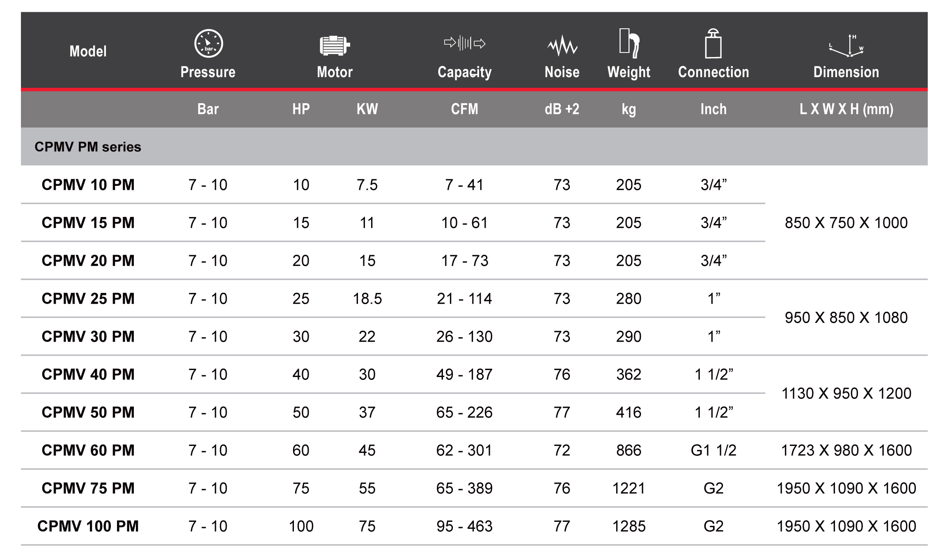Click the G1 1/2 connection value
Image resolution: width=945 pixels, height=560 pixels.
pyautogui.click(x=713, y=450)
